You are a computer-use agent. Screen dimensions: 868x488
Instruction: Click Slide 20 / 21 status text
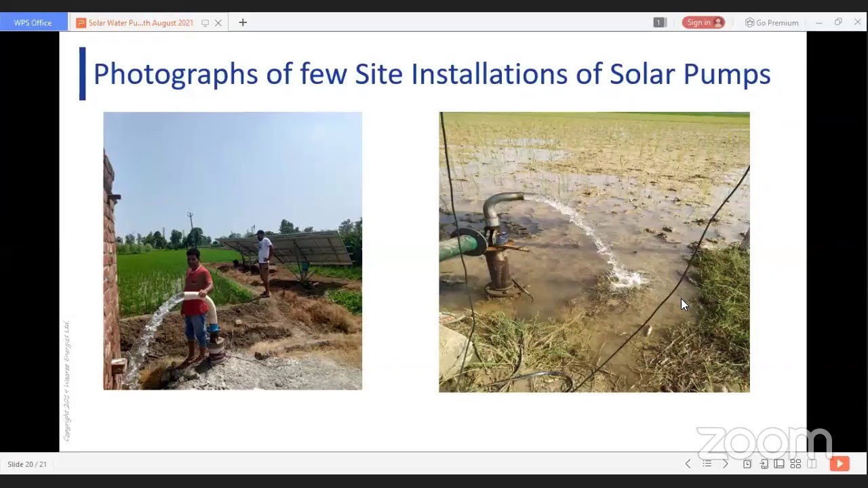27,464
